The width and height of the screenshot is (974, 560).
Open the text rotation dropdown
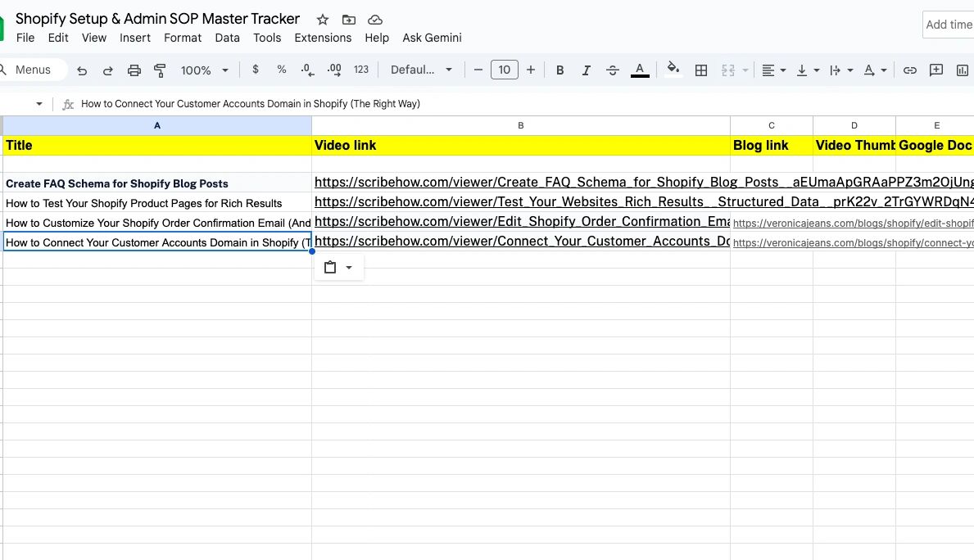click(875, 70)
